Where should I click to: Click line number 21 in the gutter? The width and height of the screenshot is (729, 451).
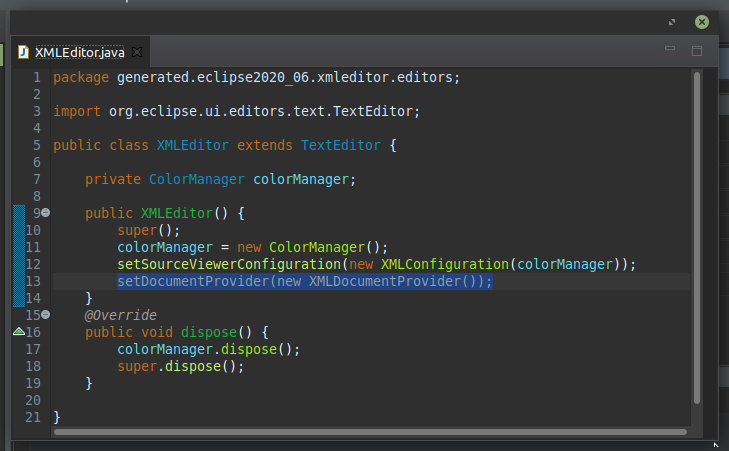click(x=33, y=417)
